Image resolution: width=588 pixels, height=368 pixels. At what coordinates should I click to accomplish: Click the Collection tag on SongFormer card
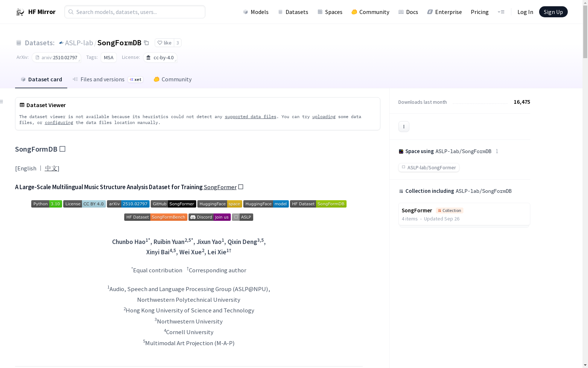(449, 210)
